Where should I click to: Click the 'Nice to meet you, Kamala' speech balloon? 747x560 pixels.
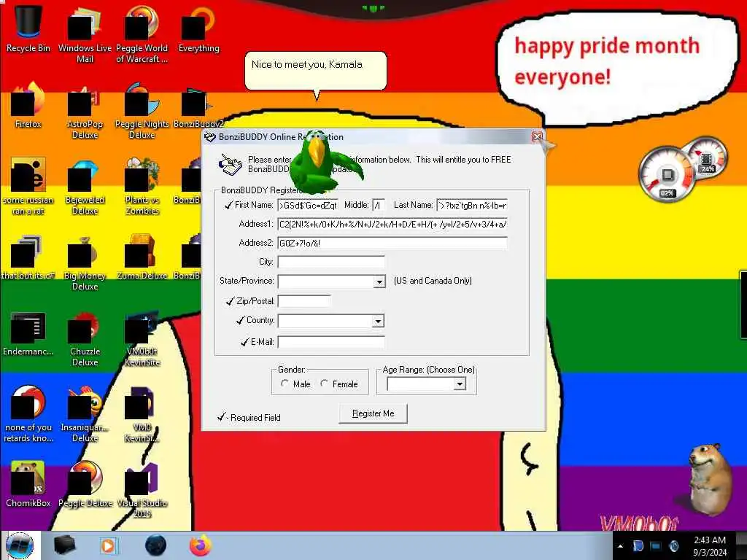315,71
